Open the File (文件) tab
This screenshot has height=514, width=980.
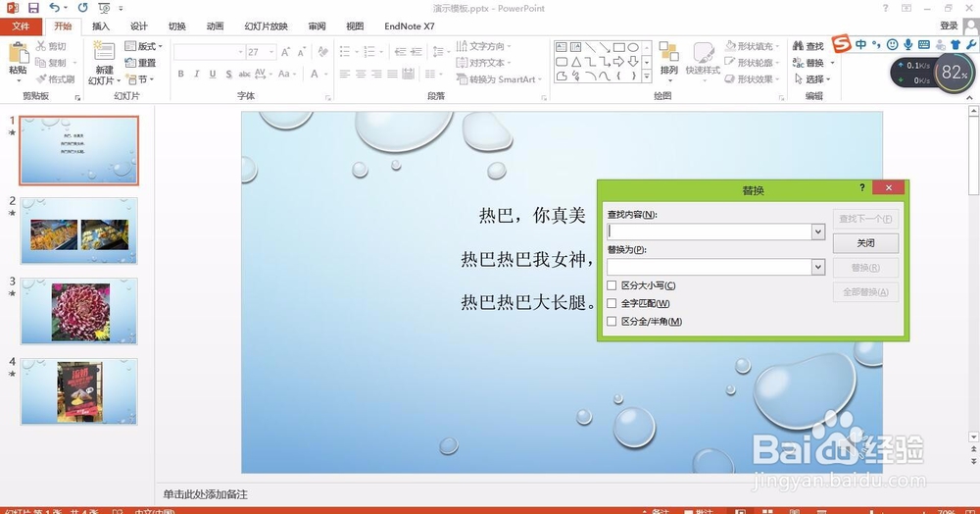tap(21, 26)
